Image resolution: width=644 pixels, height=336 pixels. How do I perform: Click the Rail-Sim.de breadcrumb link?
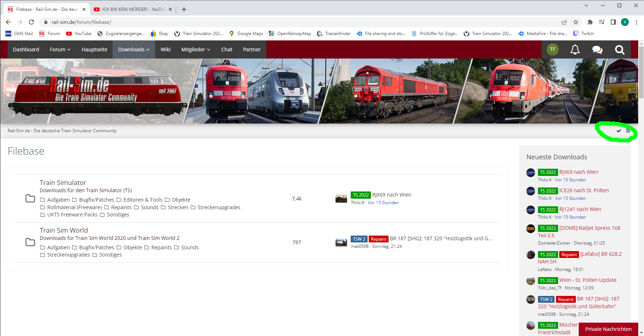point(62,131)
